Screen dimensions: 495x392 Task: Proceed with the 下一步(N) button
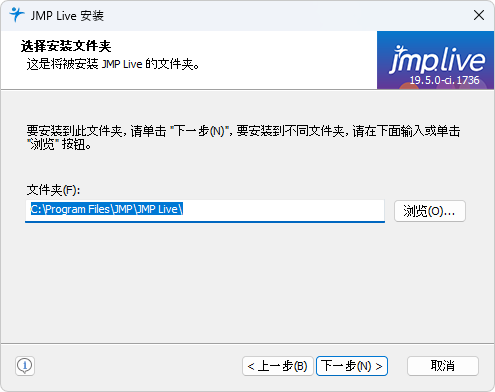[x=352, y=366]
